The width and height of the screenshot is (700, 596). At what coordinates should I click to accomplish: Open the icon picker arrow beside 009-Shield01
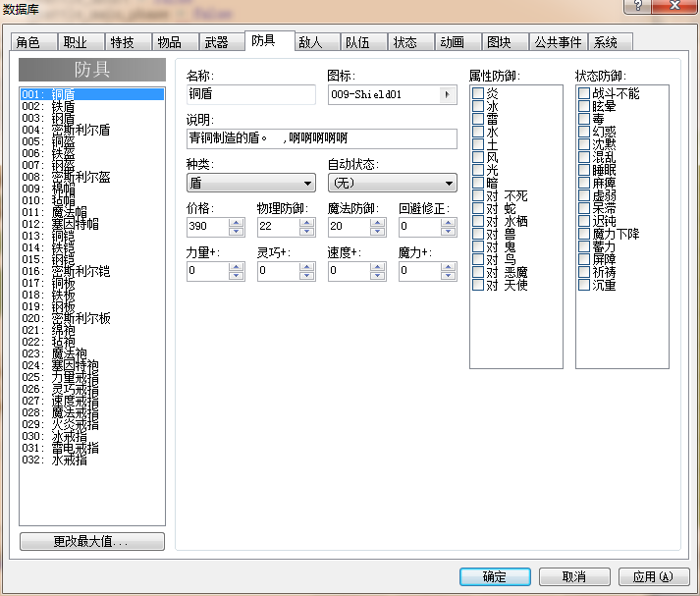tap(448, 94)
